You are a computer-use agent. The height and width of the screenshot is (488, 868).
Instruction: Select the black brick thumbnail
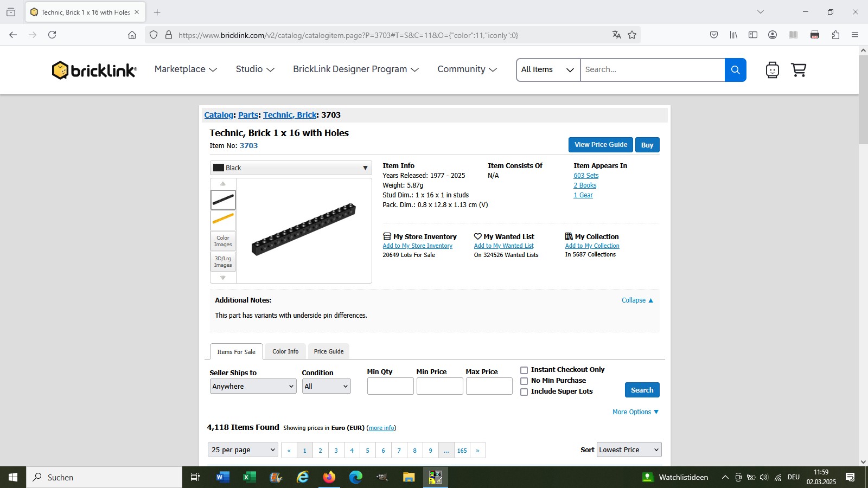tap(223, 200)
